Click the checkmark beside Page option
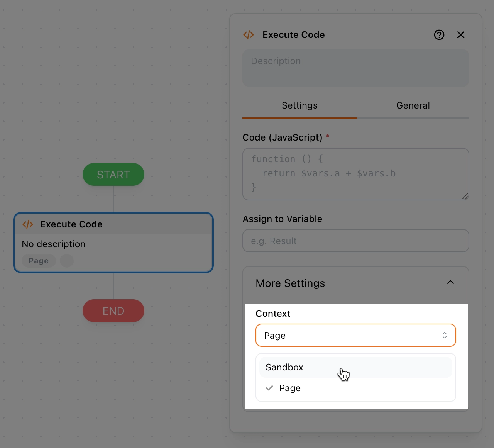494x448 pixels. point(269,388)
